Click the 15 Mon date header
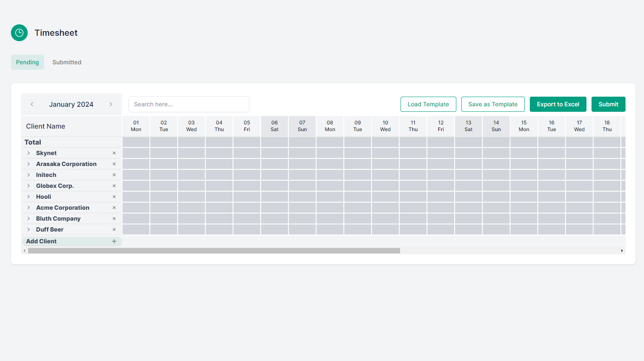Image resolution: width=644 pixels, height=361 pixels. 524,126
